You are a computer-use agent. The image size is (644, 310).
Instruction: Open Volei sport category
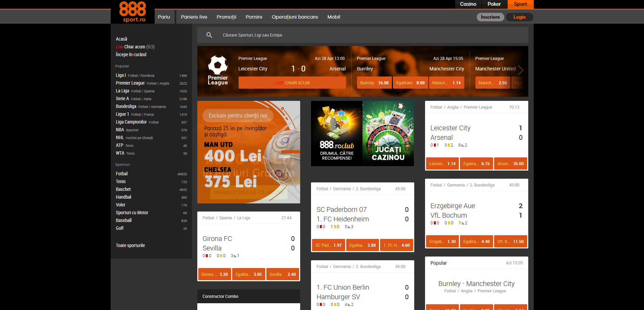[x=151, y=205]
